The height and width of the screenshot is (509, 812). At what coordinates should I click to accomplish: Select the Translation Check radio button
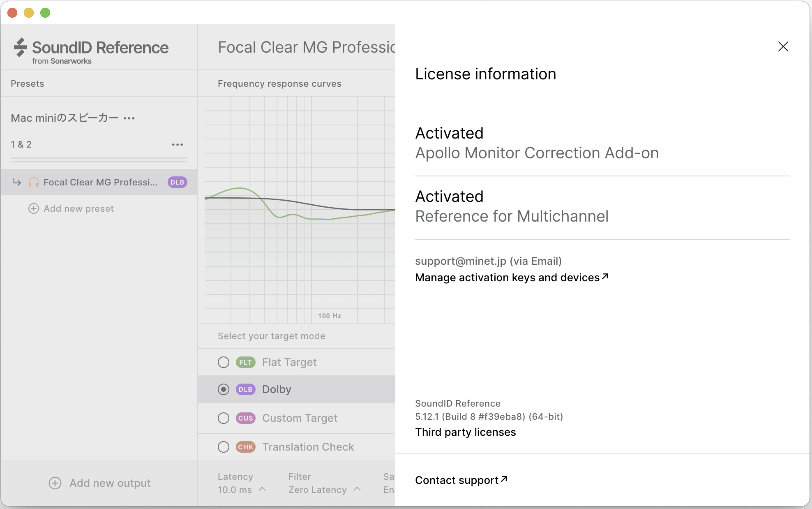pos(224,447)
